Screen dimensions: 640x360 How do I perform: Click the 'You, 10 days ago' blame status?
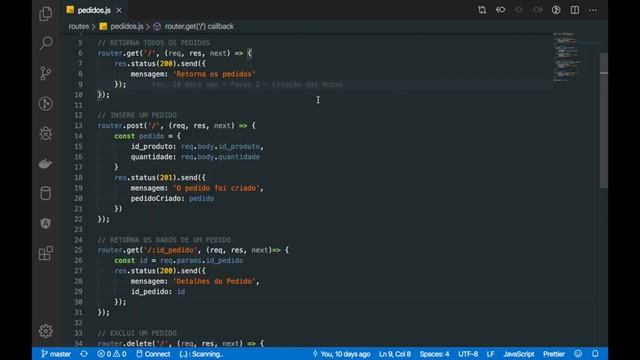tap(341, 354)
